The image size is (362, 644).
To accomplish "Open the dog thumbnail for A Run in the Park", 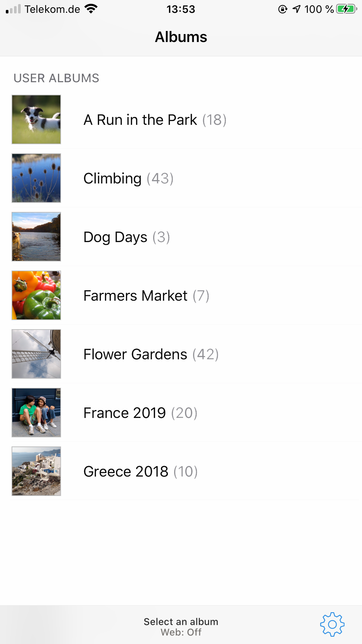I will coord(36,120).
